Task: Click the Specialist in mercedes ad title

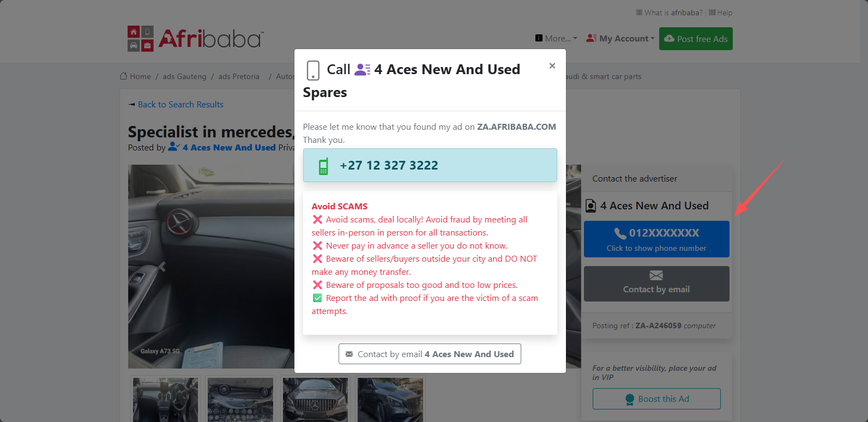Action: (211, 132)
